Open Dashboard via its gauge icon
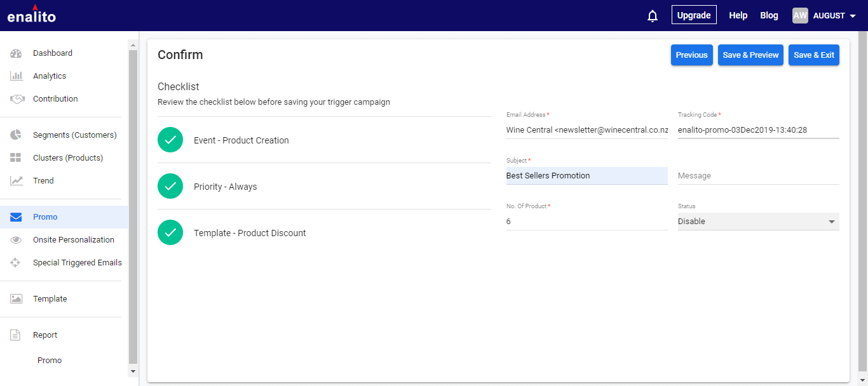 [x=16, y=53]
